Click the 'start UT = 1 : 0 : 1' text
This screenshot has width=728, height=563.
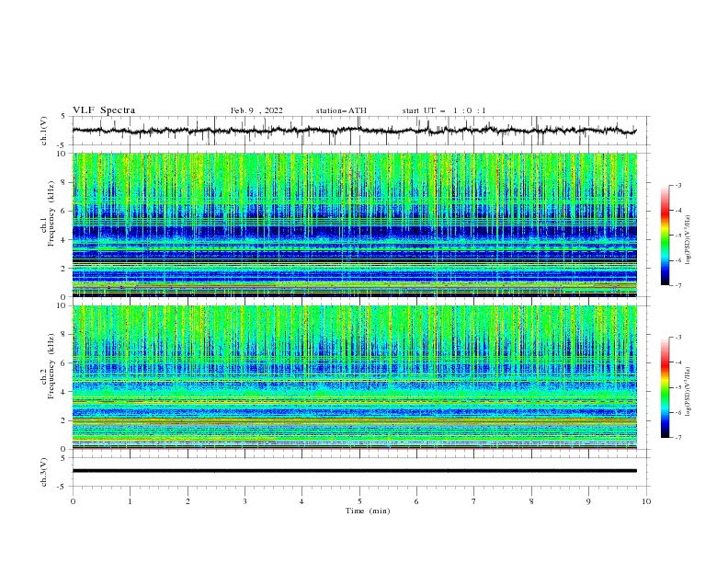point(444,110)
